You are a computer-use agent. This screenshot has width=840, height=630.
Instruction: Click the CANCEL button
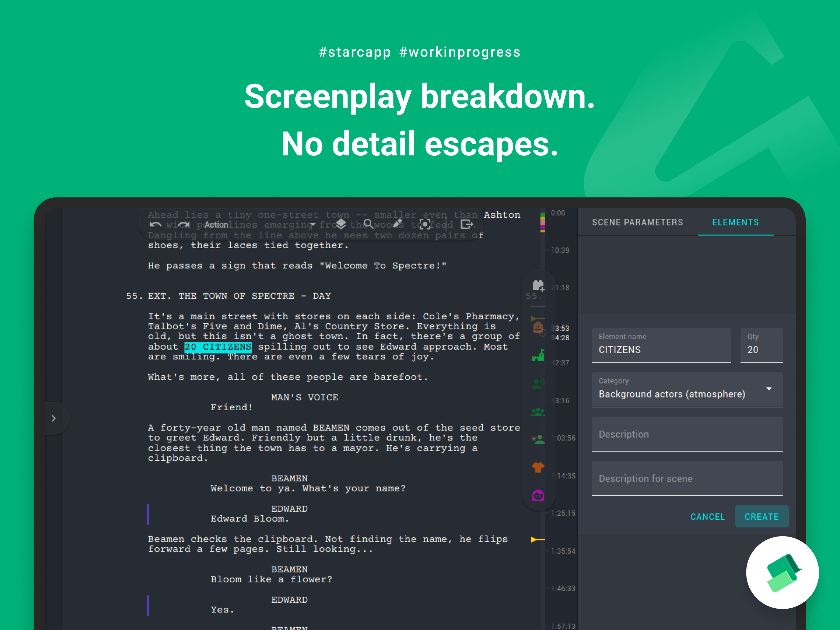click(707, 517)
